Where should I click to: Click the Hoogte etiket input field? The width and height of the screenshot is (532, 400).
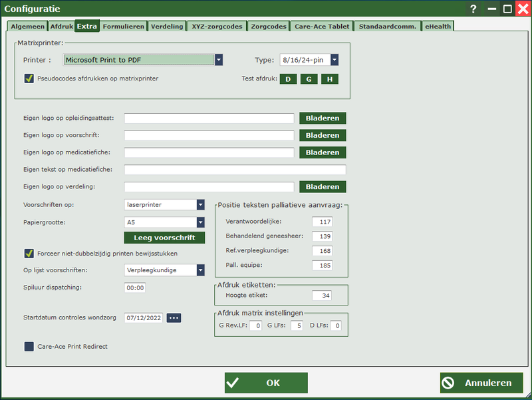click(x=321, y=296)
